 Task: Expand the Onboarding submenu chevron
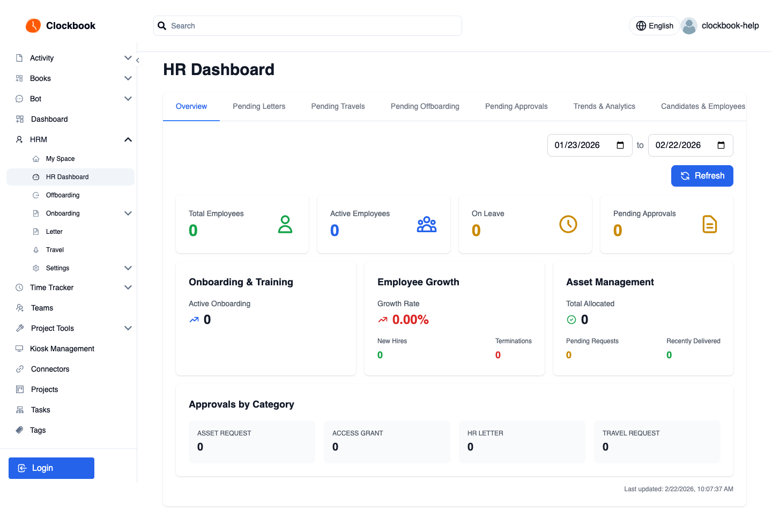(128, 213)
